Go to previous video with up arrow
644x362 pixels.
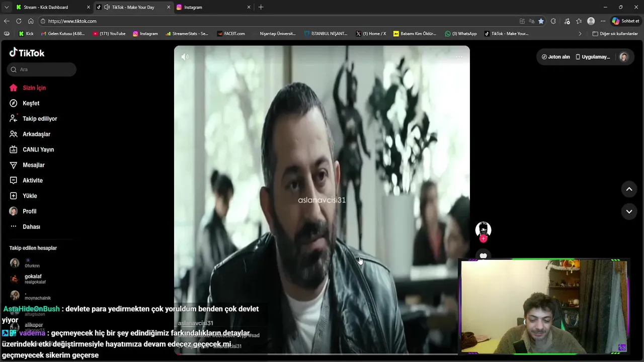point(629,189)
